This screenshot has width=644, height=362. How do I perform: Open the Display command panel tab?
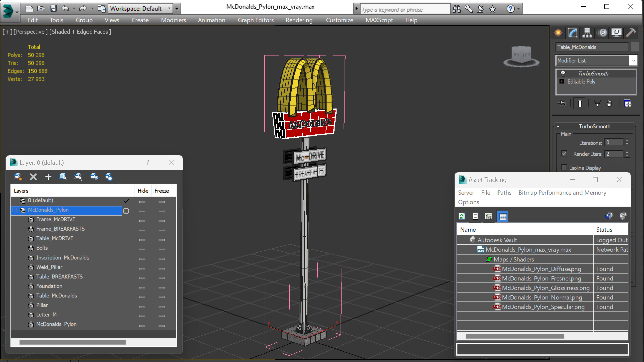[x=616, y=32]
